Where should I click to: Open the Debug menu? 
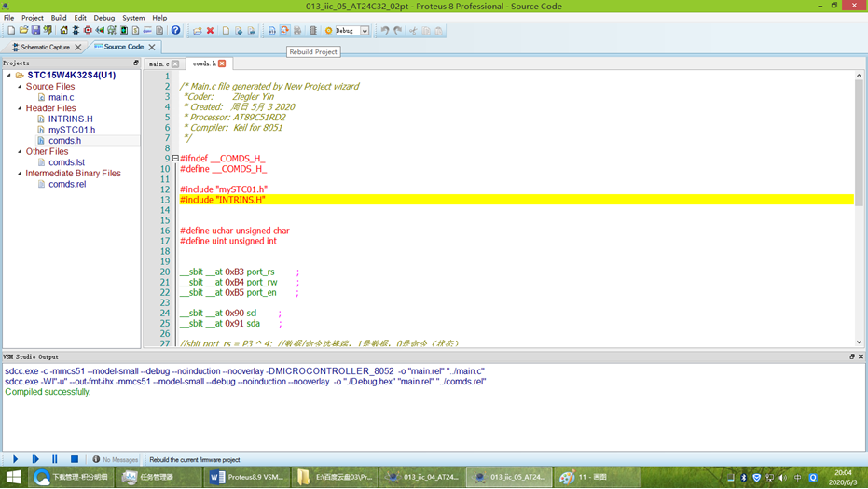coord(104,18)
